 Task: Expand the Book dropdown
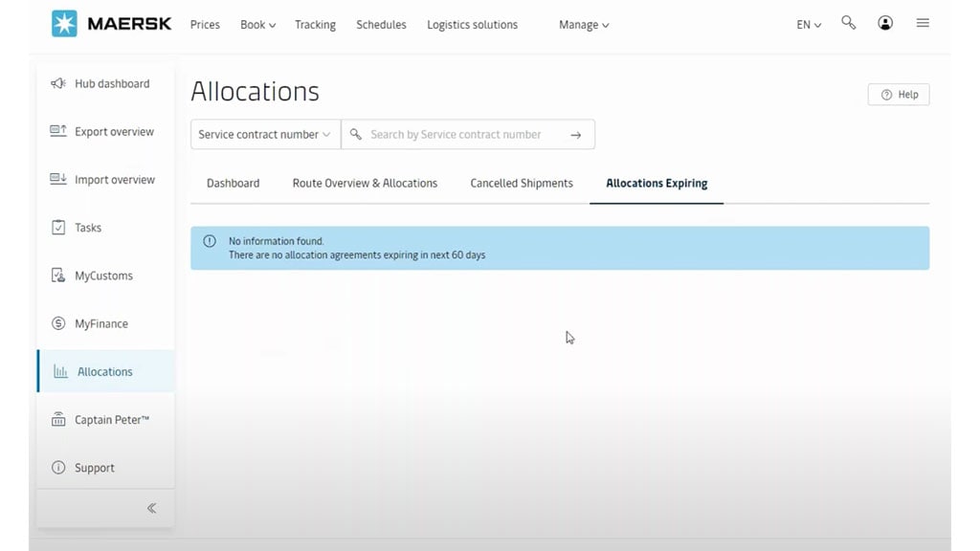point(256,24)
